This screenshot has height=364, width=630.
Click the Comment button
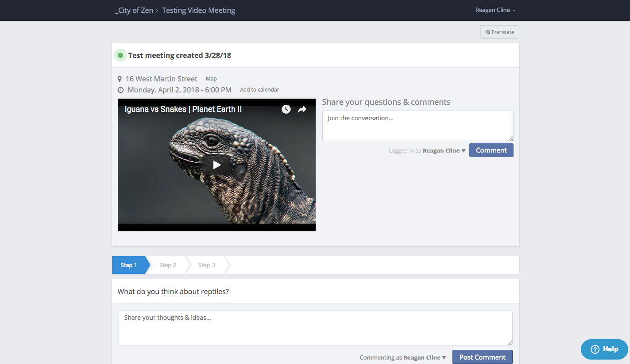(491, 150)
